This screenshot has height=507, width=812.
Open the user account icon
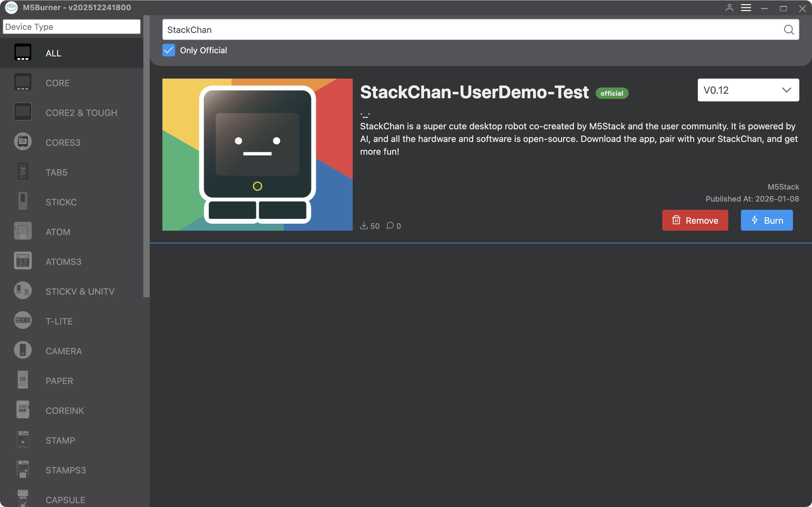729,8
